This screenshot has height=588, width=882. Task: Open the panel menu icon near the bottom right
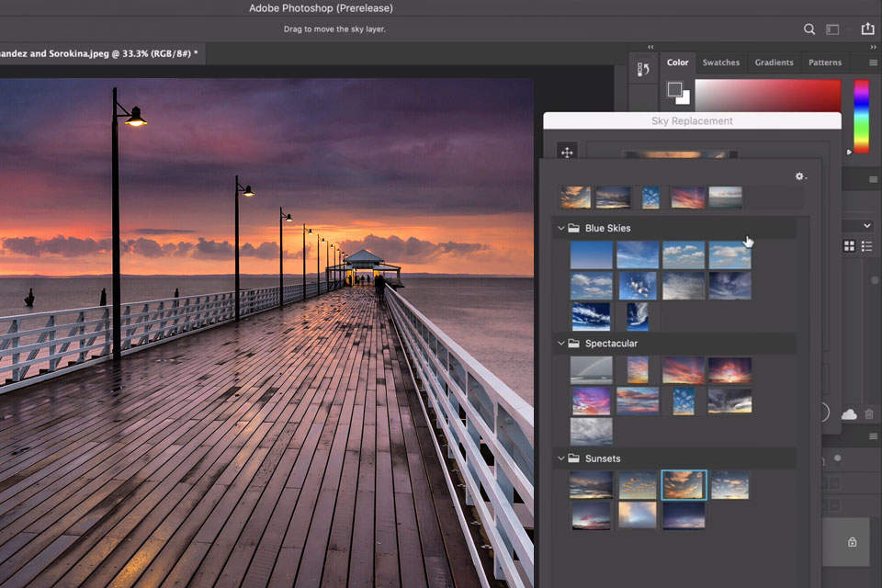pyautogui.click(x=873, y=436)
